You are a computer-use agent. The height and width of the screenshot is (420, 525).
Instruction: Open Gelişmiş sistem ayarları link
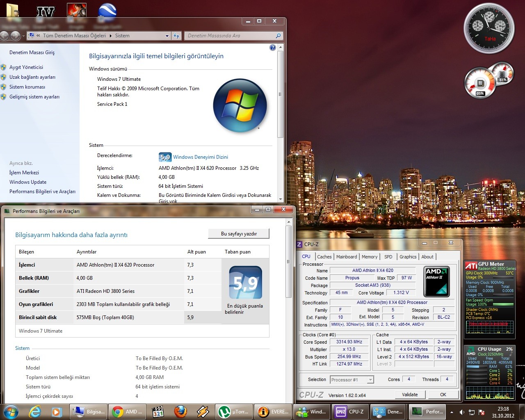click(34, 97)
